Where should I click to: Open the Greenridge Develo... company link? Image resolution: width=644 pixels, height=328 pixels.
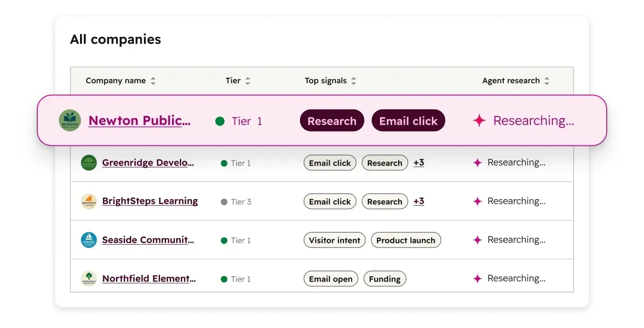pos(148,163)
